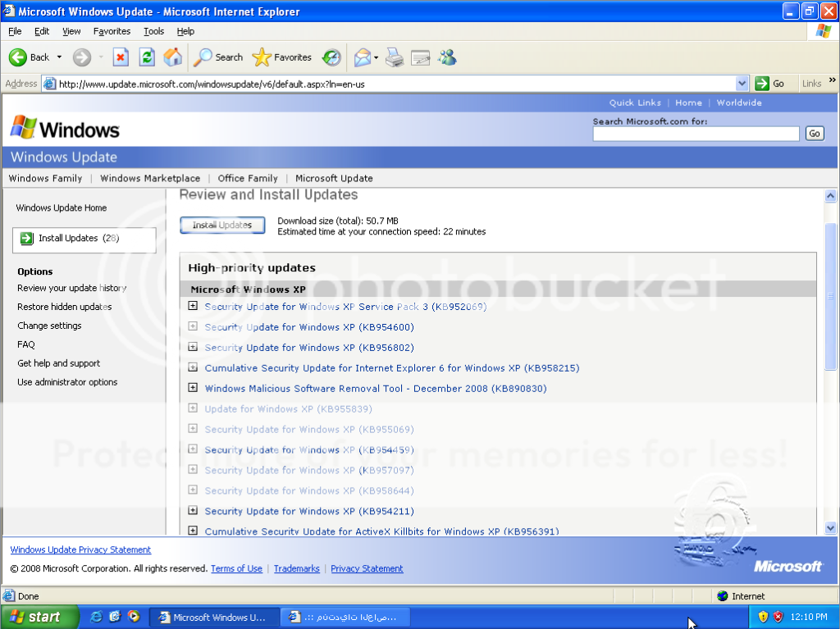The image size is (840, 629).
Task: Launch Internet Explorer from quick launch
Action: coord(97,617)
